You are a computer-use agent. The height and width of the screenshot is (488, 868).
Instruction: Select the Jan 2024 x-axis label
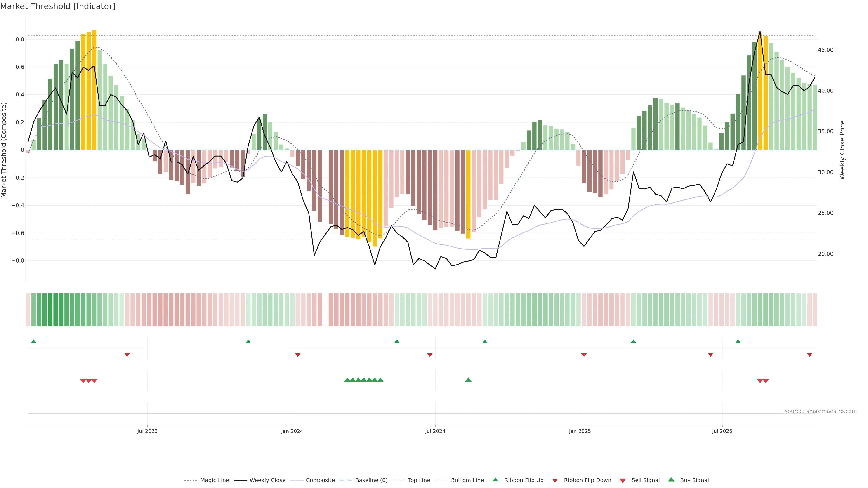pos(292,431)
